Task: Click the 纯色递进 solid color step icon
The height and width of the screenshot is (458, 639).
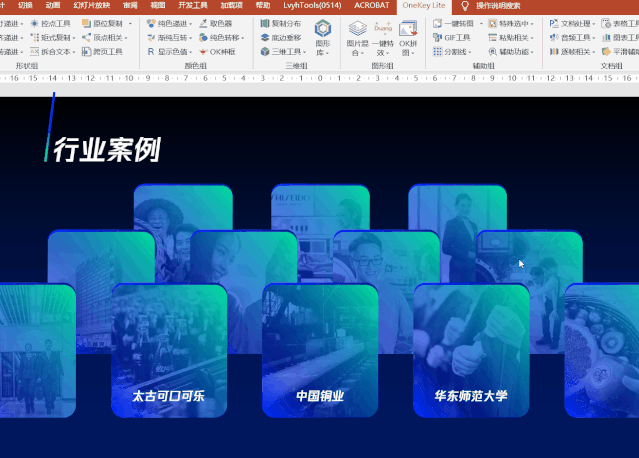Action: 151,24
